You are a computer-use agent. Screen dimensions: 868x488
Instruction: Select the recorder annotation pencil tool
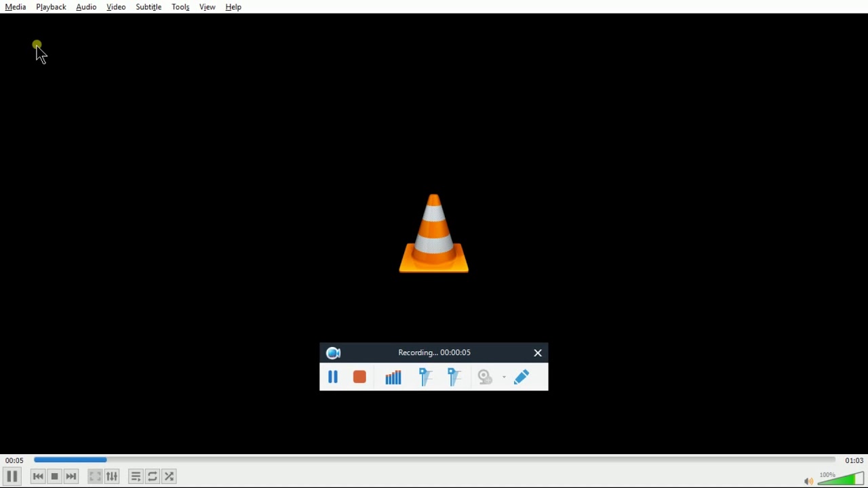pos(522,377)
